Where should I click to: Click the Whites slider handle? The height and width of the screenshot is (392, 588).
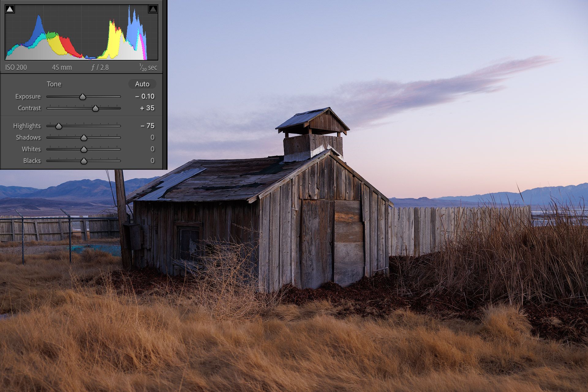(84, 150)
